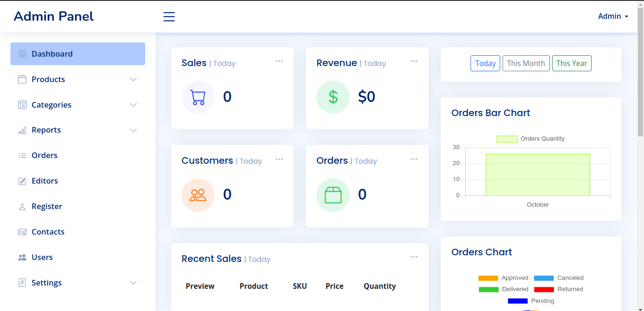Click the bar chart icon next to Reports
This screenshot has height=311, width=644.
click(22, 130)
